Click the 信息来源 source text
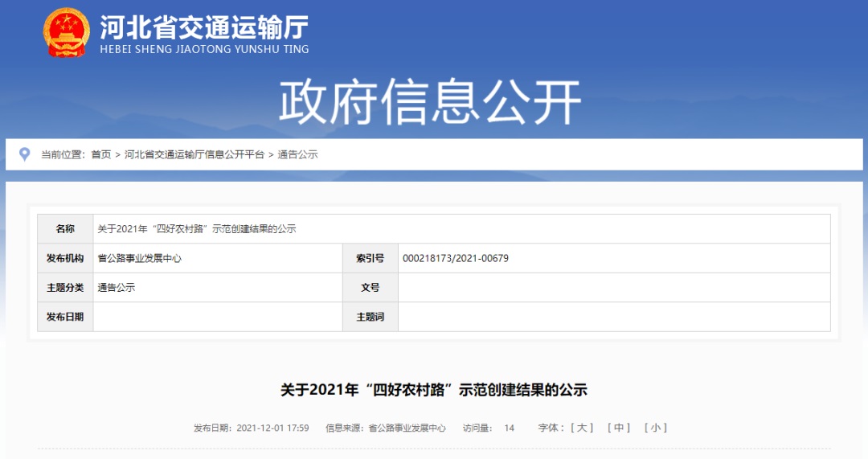This screenshot has width=868, height=459. pos(386,428)
